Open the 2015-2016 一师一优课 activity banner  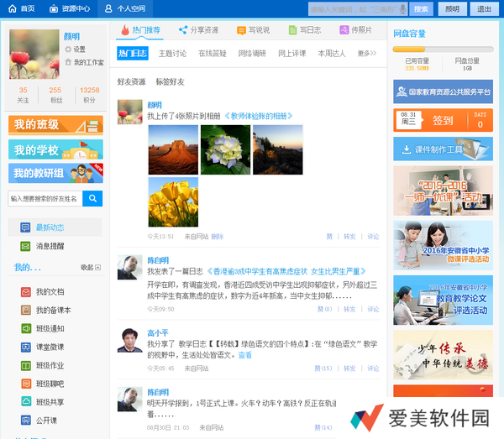[x=443, y=191]
